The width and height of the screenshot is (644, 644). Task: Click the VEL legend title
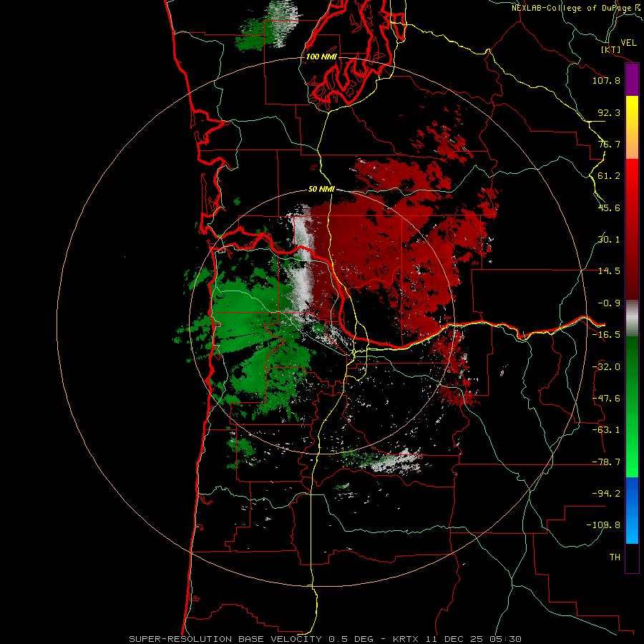[x=628, y=43]
